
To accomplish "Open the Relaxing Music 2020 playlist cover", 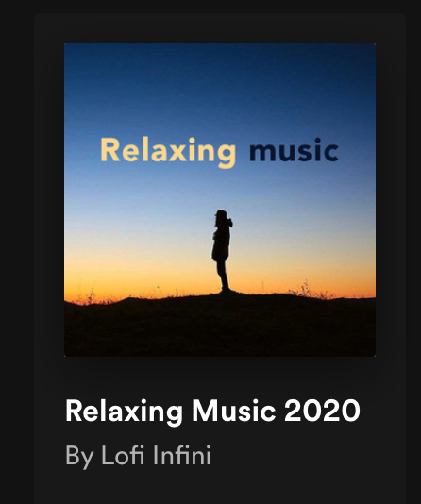I will [220, 200].
